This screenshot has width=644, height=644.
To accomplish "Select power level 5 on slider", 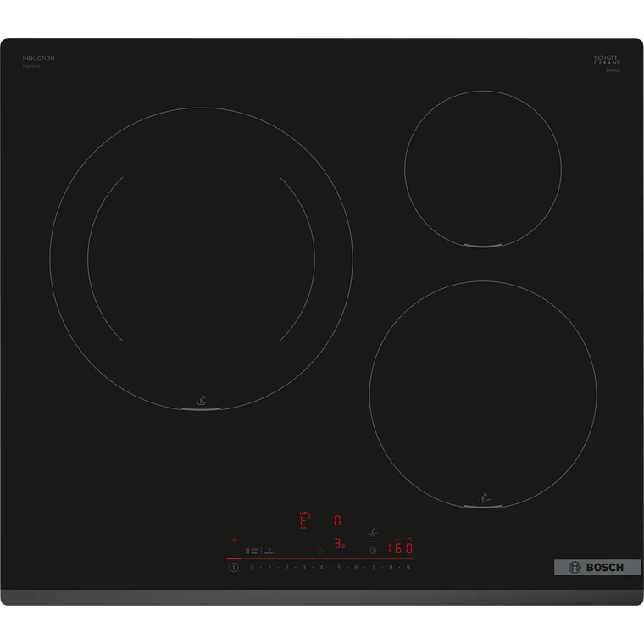I will pos(338,567).
